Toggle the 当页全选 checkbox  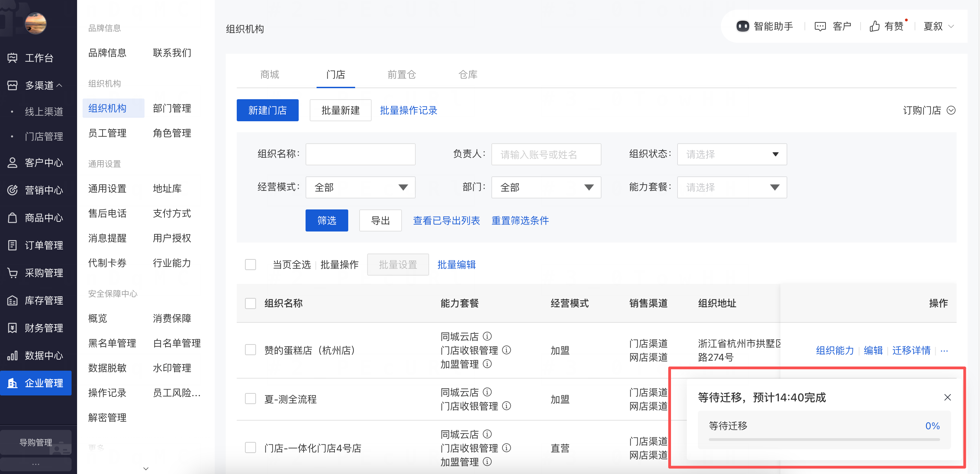point(250,264)
